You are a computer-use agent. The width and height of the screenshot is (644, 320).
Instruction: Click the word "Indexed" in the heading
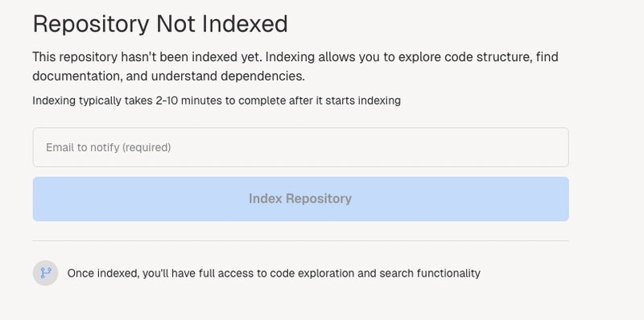pyautogui.click(x=245, y=24)
